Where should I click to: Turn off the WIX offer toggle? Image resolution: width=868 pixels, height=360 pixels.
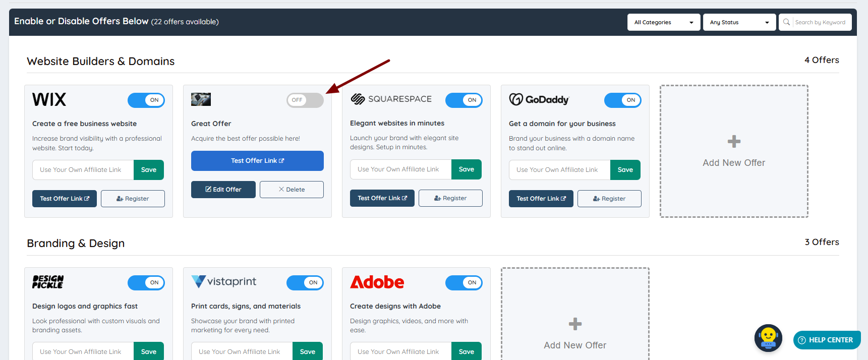tap(146, 100)
